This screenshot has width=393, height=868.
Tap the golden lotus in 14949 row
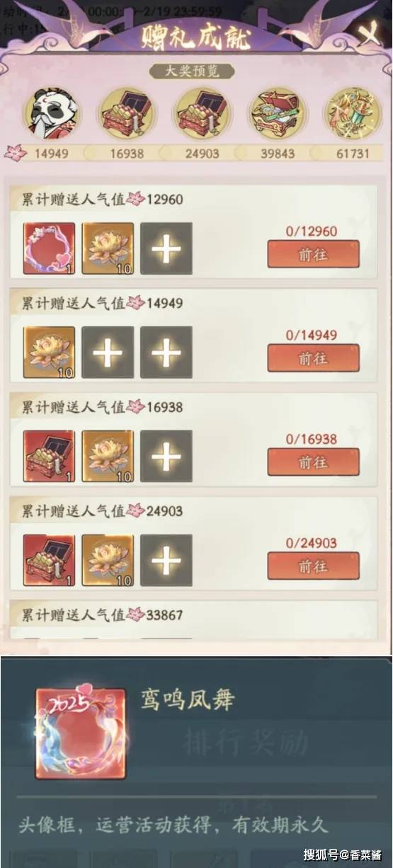point(49,353)
